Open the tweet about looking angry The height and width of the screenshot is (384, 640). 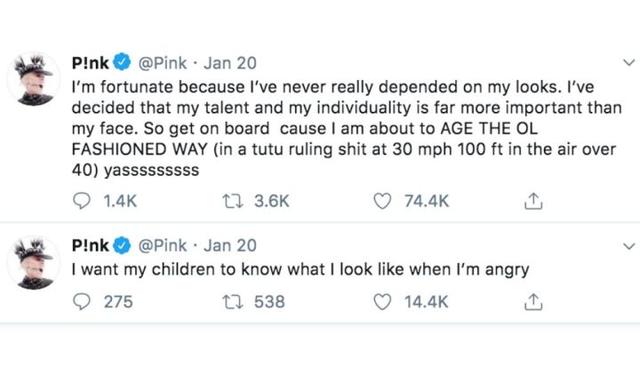click(300, 269)
